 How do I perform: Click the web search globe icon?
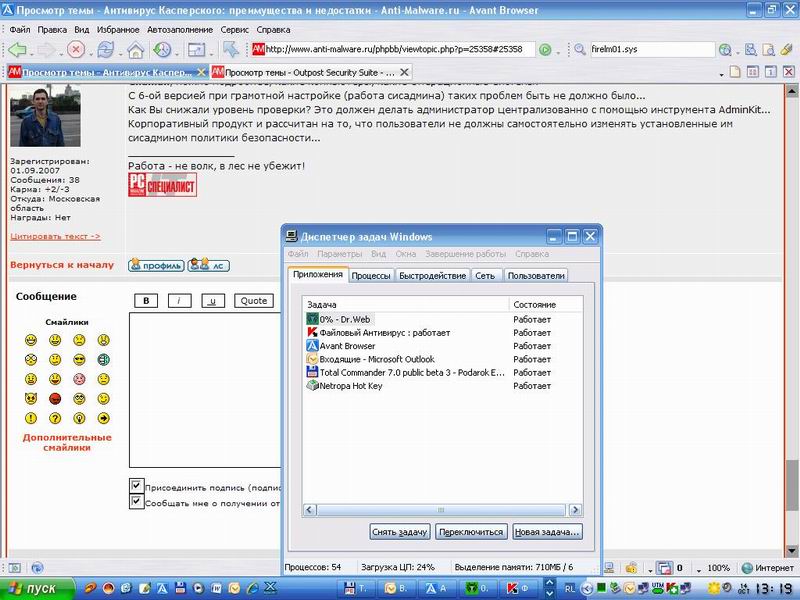click(x=724, y=49)
